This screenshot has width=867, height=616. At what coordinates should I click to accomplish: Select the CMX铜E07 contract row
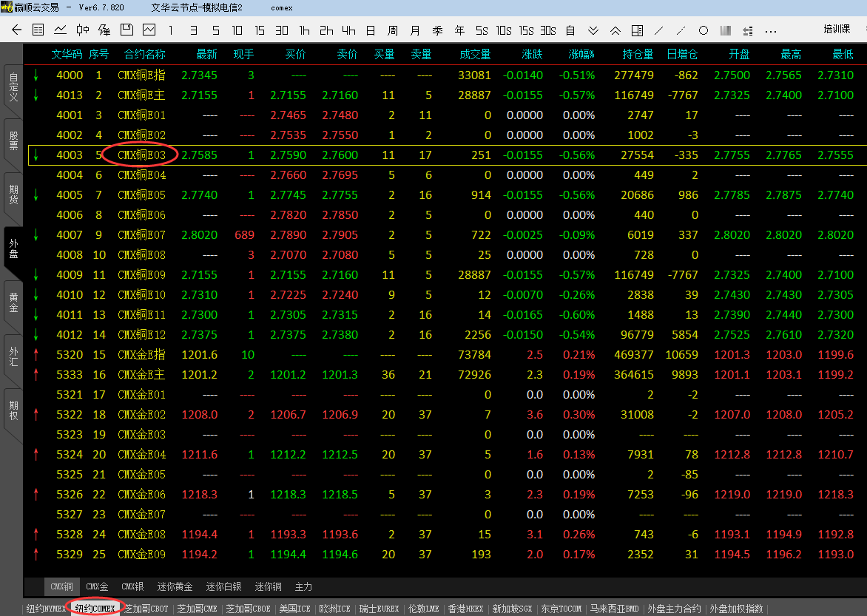(141, 235)
